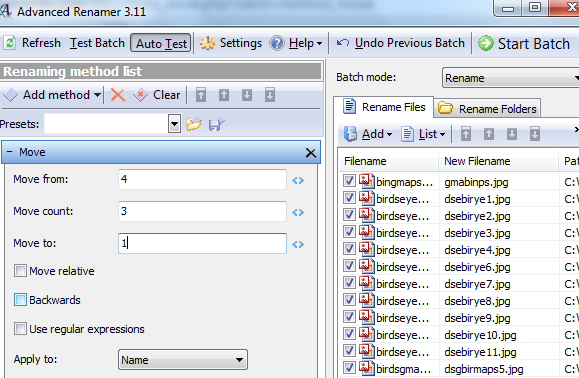
Task: Move file to top icon in file toolbar
Action: pyautogui.click(x=466, y=134)
